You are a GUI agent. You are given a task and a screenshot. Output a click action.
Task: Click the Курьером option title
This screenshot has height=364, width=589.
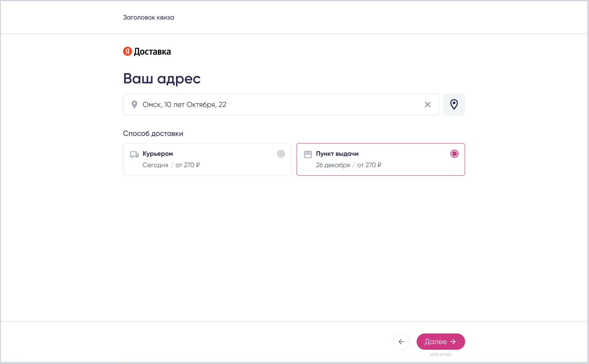pyautogui.click(x=158, y=154)
